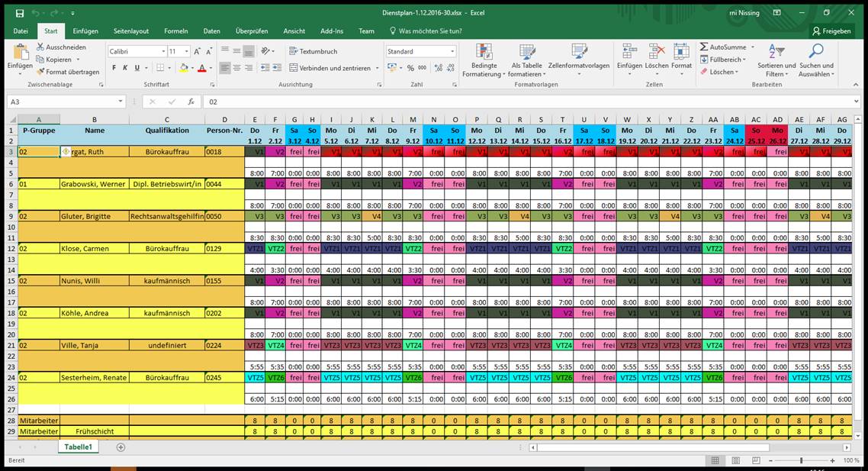Open the Datei tab

tap(21, 31)
